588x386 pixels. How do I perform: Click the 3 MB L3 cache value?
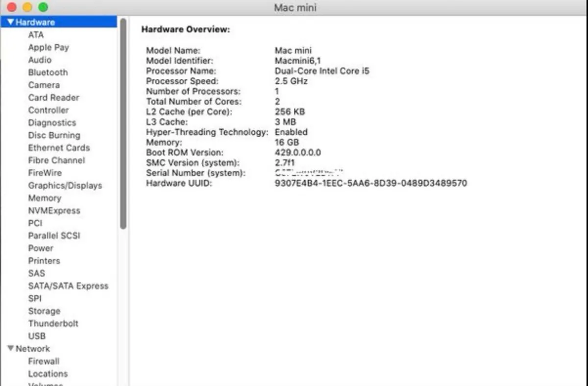click(285, 122)
